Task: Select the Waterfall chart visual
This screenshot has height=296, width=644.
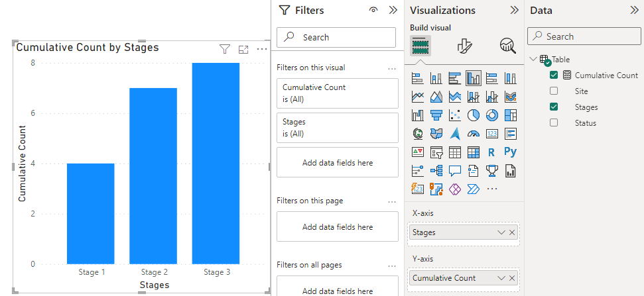Action: [418, 115]
